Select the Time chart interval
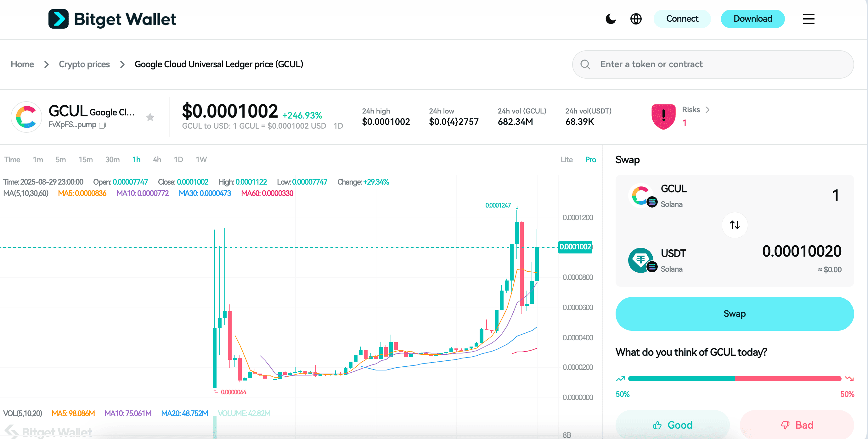The width and height of the screenshot is (868, 439). [12, 159]
